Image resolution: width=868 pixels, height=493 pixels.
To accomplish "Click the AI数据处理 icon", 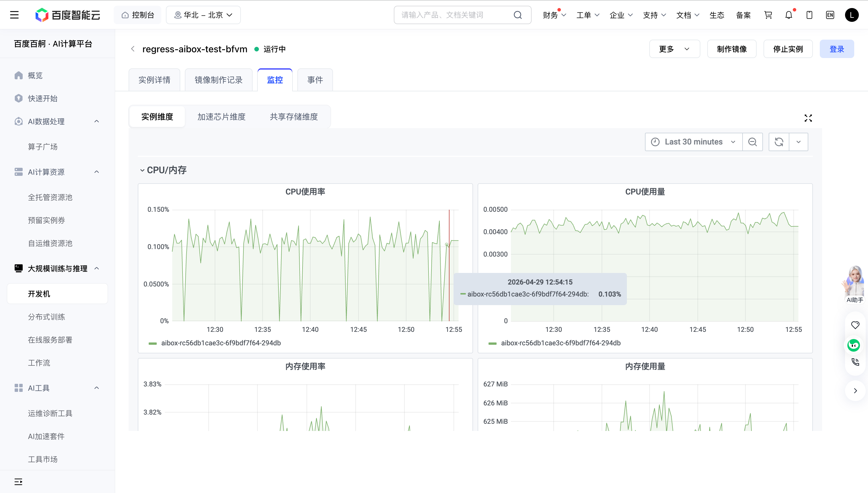I will point(19,121).
